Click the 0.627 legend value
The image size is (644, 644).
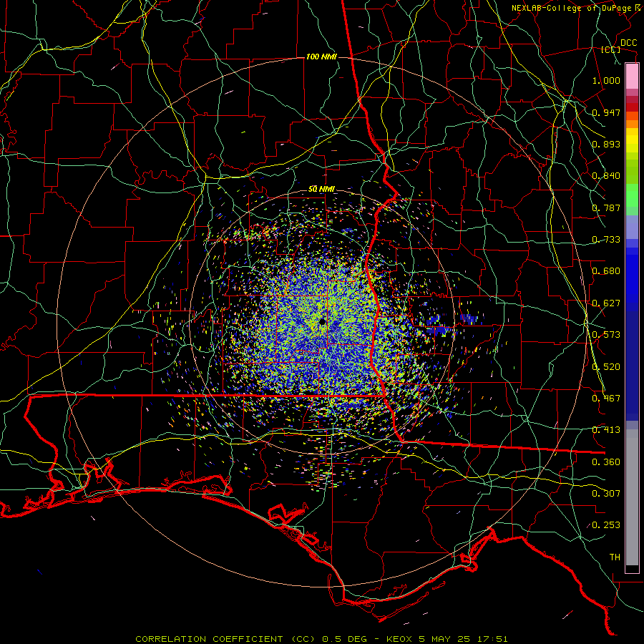point(606,303)
